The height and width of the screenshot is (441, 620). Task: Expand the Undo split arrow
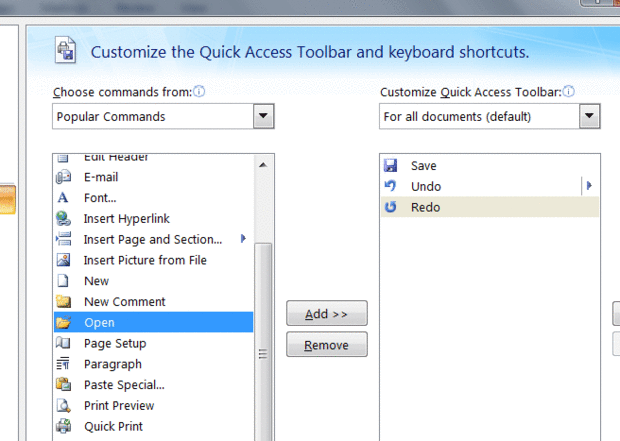(589, 186)
